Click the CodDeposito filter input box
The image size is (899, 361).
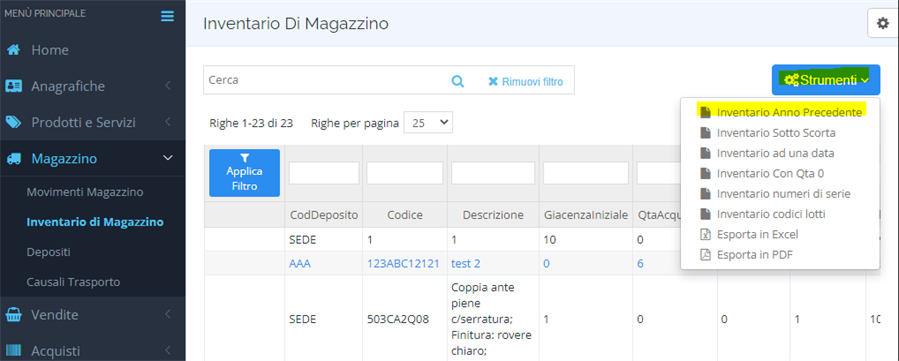click(324, 172)
